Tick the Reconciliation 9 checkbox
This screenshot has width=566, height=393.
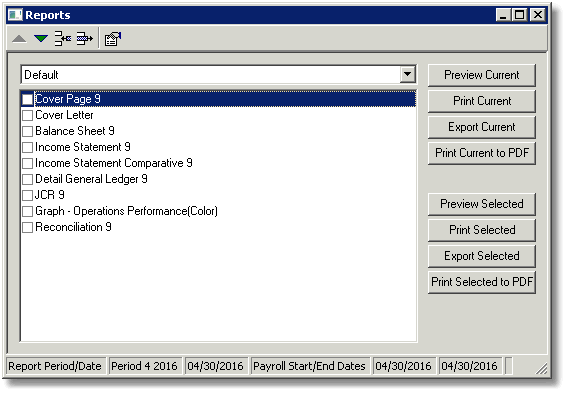[27, 227]
